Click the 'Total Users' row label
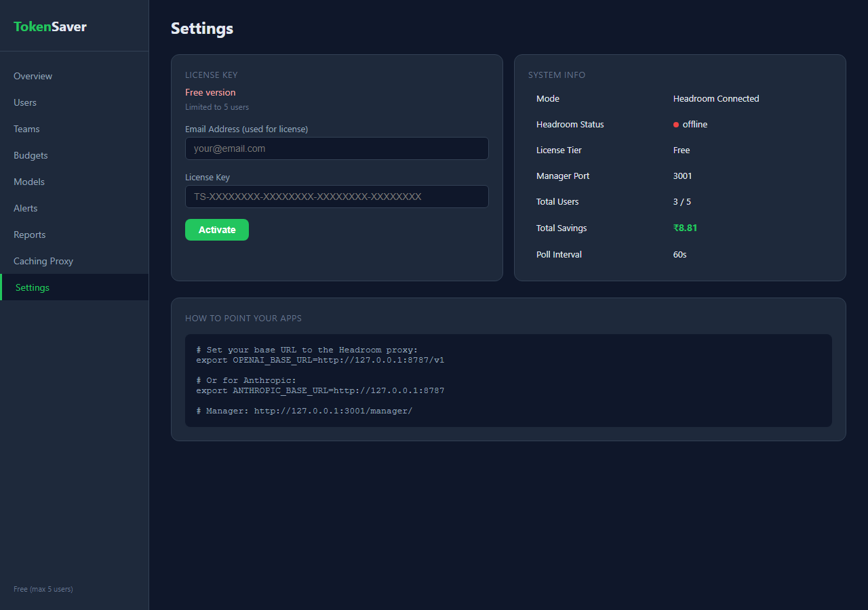Viewport: 868px width, 610px height. pos(557,202)
